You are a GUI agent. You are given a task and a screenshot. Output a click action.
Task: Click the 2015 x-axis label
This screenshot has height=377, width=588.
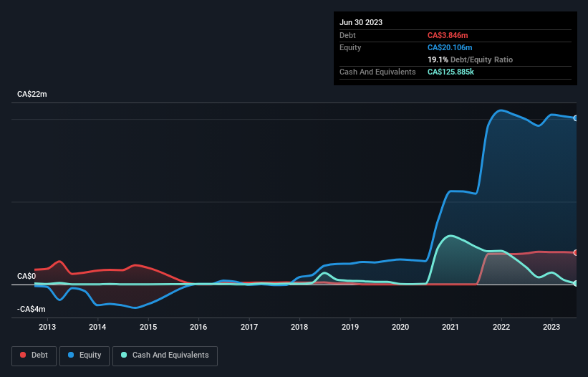click(x=148, y=327)
